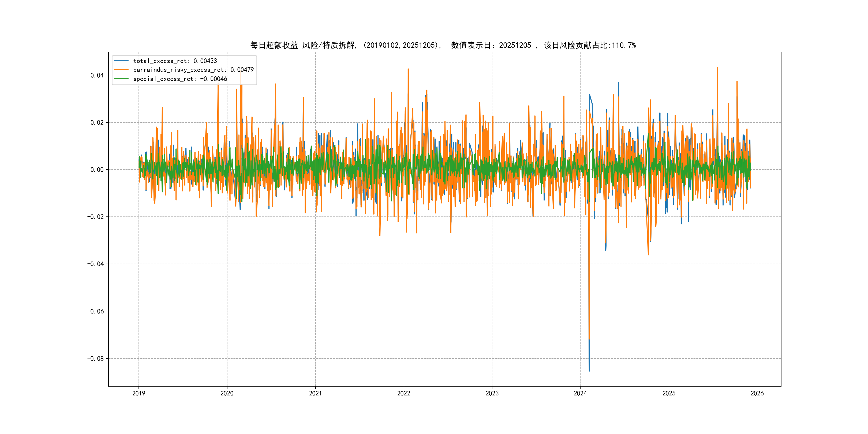Click the 2021 x-axis tick label
The width and height of the screenshot is (868, 434).
coord(315,393)
